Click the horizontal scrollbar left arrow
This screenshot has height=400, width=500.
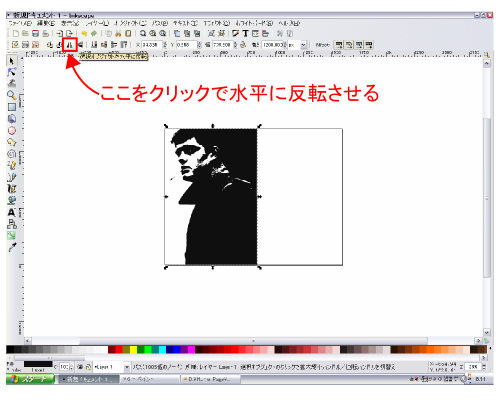click(x=28, y=341)
